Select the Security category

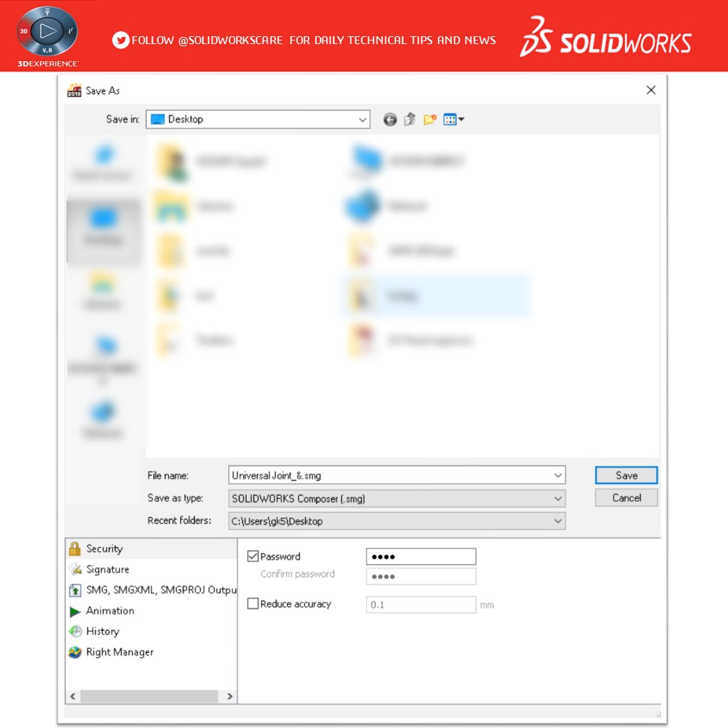(x=151, y=549)
